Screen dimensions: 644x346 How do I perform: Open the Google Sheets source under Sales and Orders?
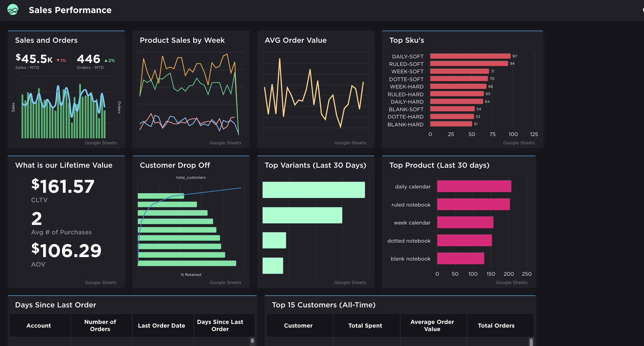(100, 143)
